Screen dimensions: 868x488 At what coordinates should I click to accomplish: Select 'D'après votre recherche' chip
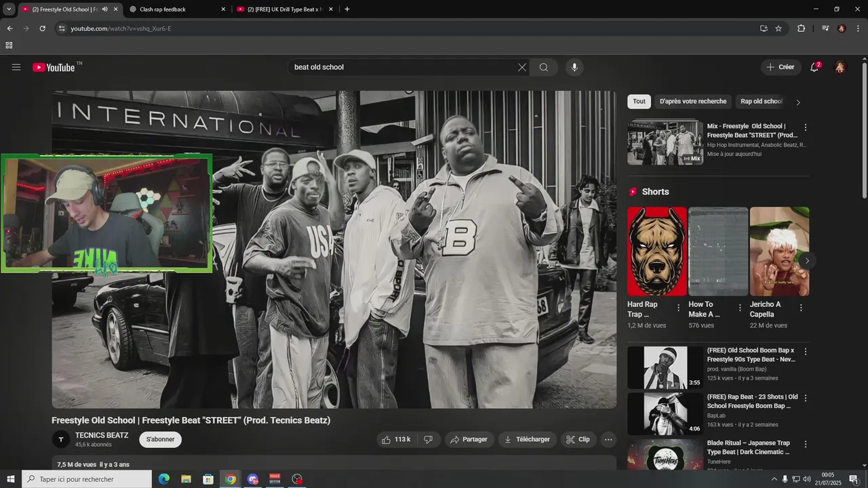click(x=693, y=102)
